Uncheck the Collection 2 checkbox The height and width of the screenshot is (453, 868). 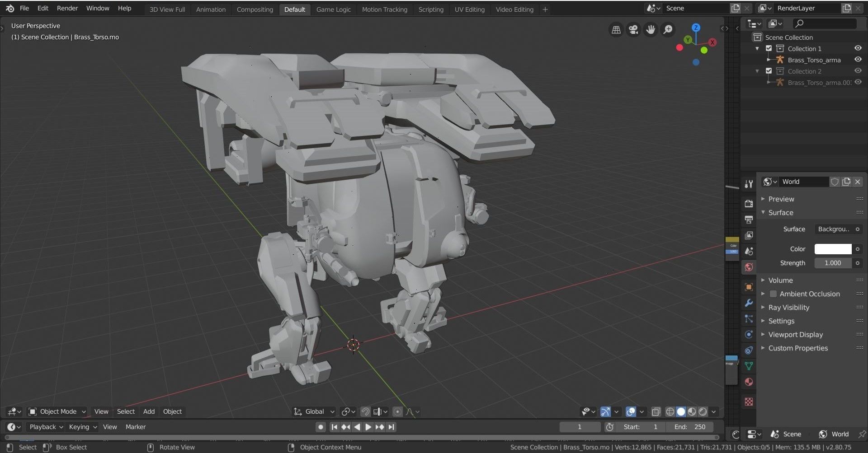pos(769,71)
